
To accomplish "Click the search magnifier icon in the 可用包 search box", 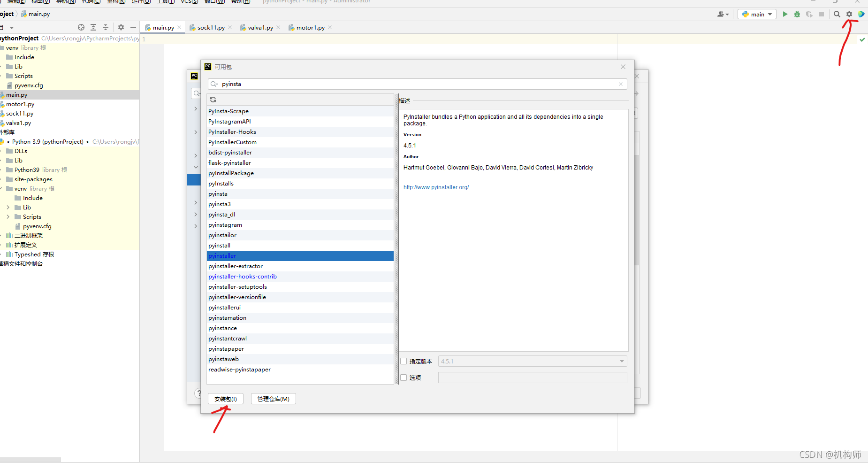I will (x=214, y=84).
